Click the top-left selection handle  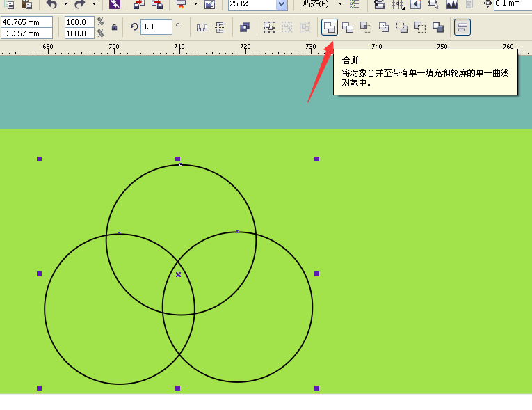40,159
